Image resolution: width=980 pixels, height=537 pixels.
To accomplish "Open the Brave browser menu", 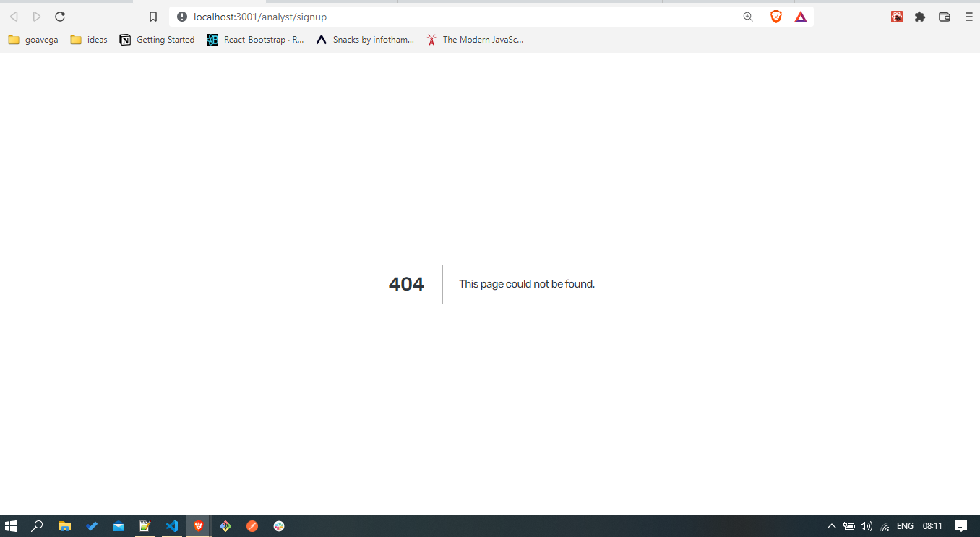I will (x=968, y=16).
